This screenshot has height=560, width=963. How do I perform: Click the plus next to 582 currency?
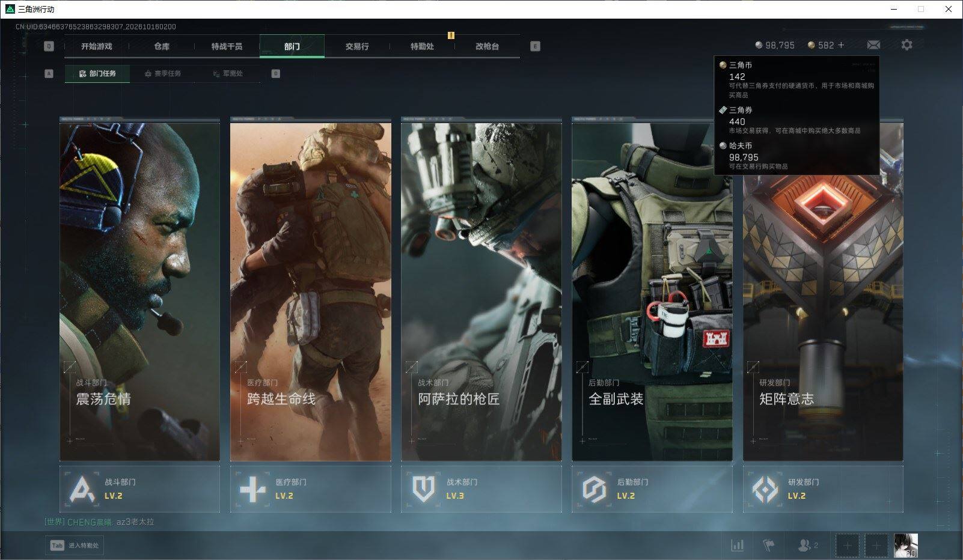(x=841, y=45)
